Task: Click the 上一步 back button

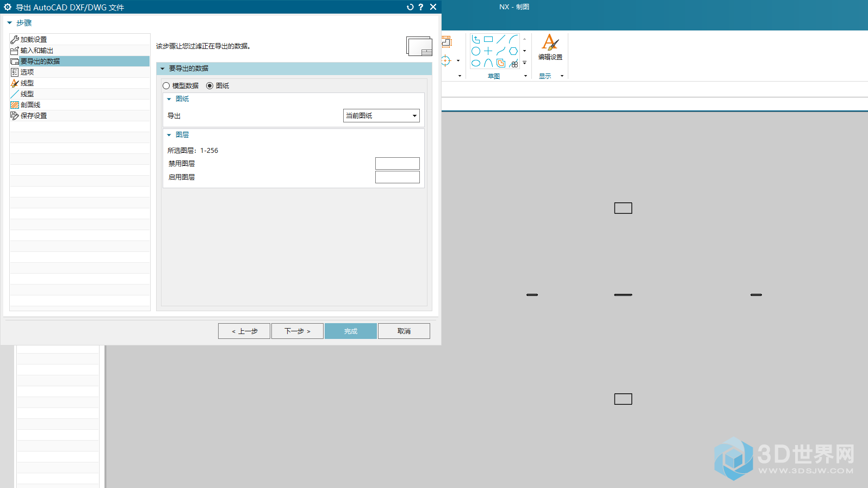Action: coord(244,331)
